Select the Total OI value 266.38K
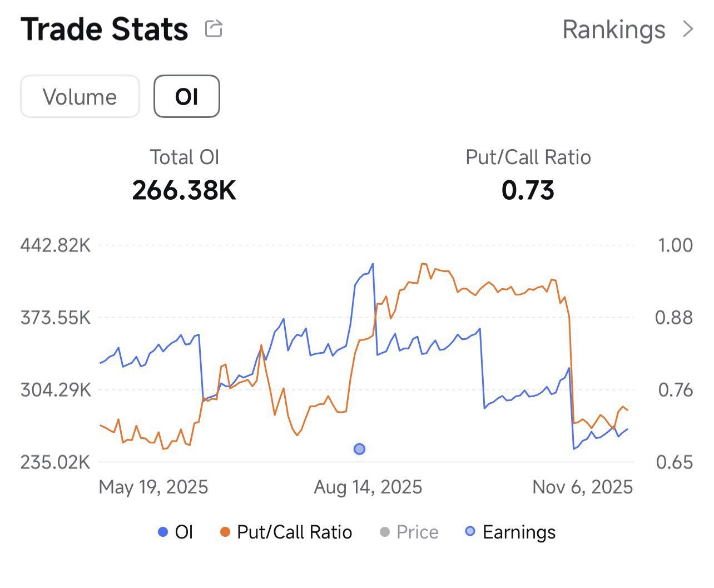The height and width of the screenshot is (588, 714). tap(184, 190)
